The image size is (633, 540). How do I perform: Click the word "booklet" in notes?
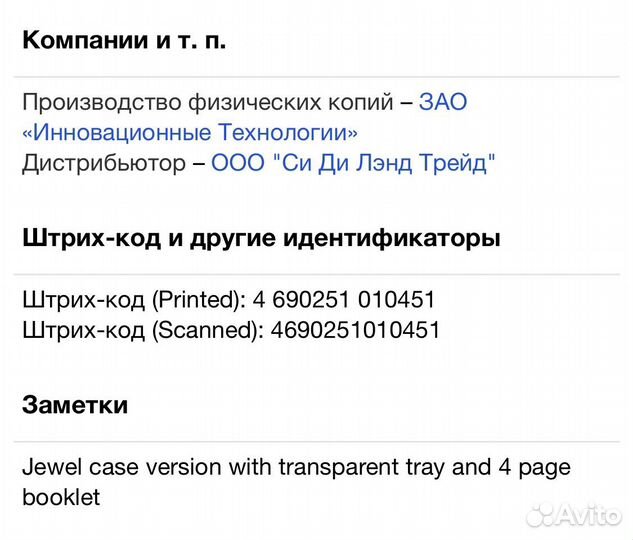point(62,497)
